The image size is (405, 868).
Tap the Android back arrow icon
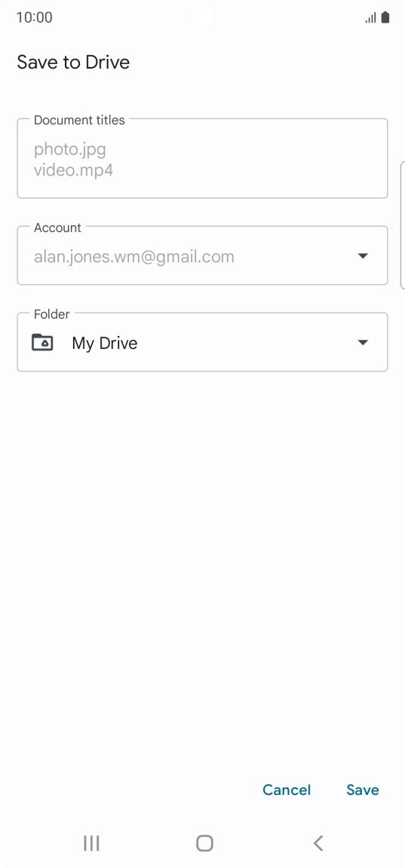point(318,843)
